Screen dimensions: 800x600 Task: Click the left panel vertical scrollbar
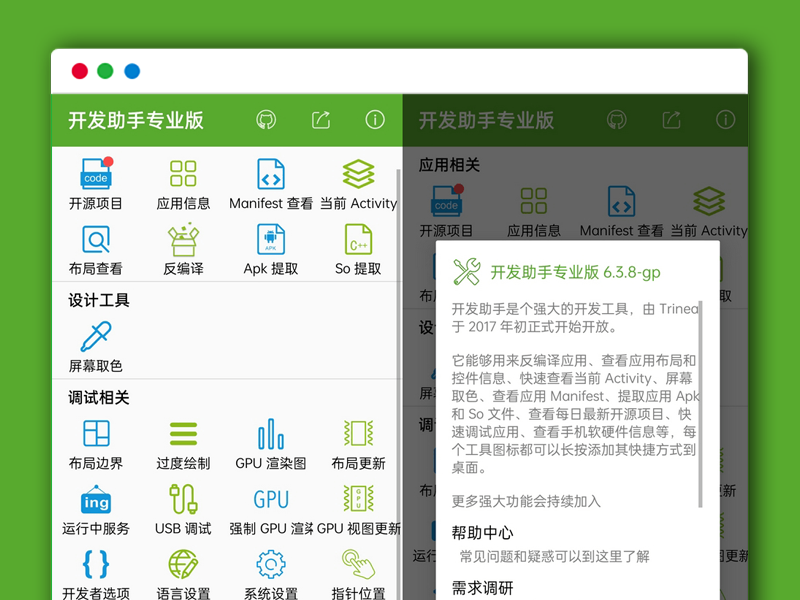(398, 385)
